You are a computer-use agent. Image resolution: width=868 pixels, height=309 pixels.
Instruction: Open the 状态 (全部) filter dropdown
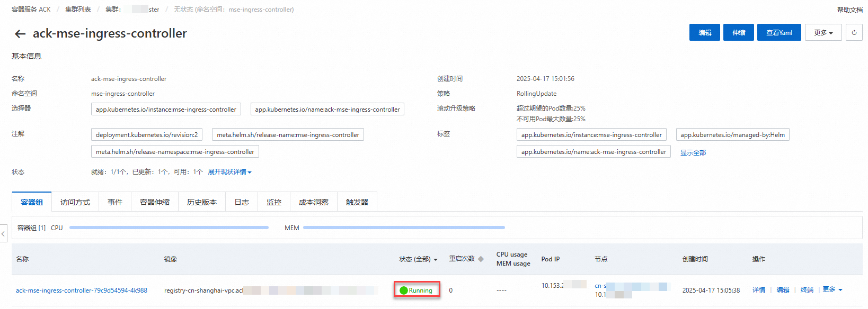coord(418,259)
